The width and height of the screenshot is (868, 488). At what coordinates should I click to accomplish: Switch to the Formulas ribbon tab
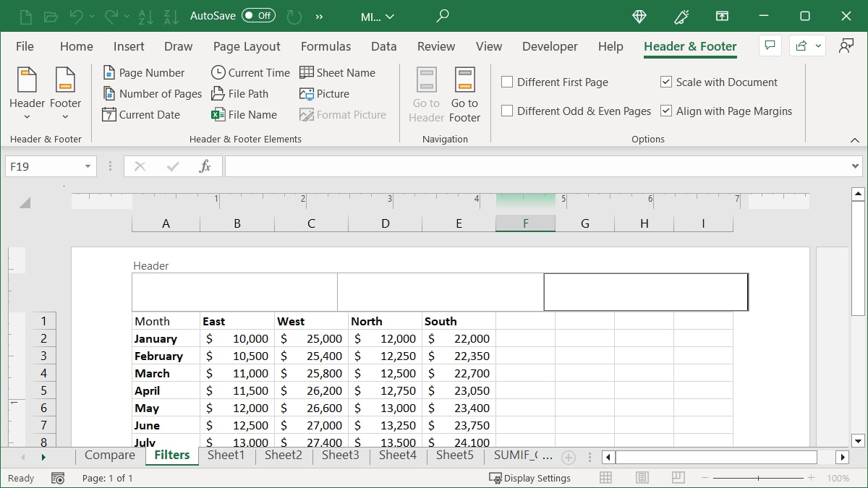[x=325, y=46]
